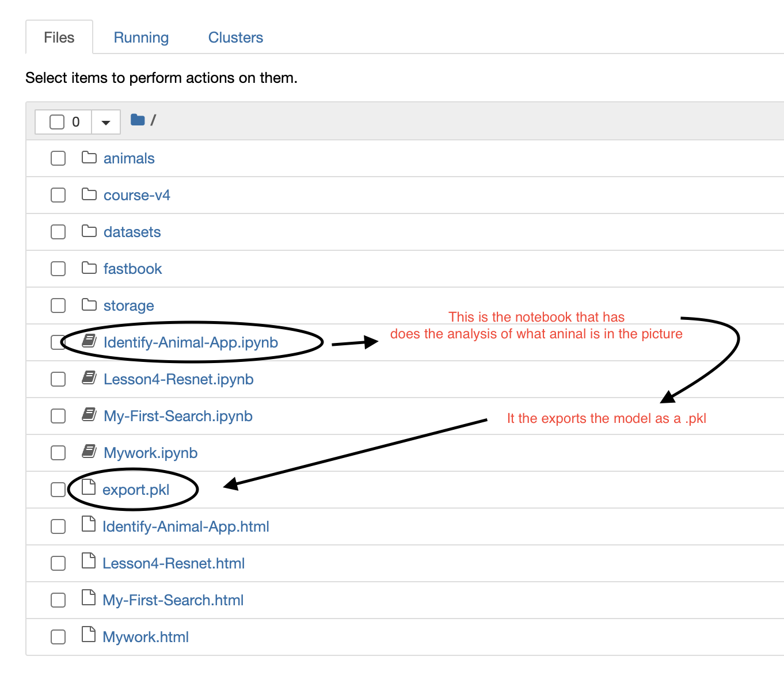Open the fastbook folder
This screenshot has height=687, width=784.
point(132,269)
